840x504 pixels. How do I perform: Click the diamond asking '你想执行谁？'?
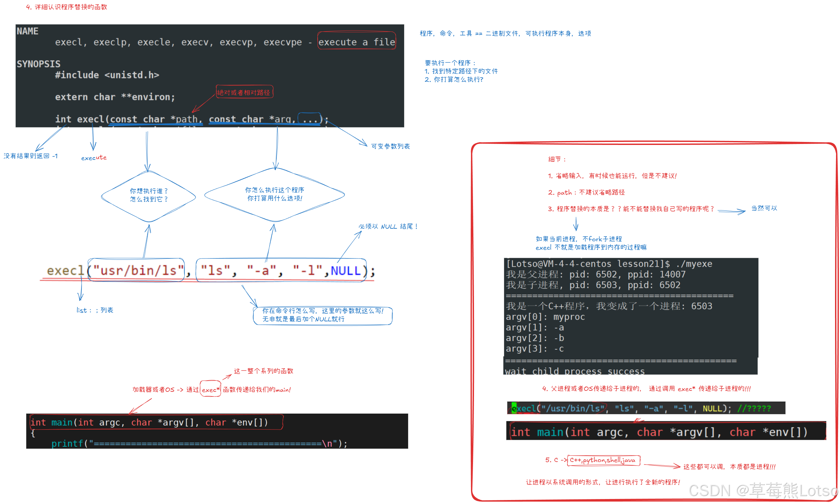pyautogui.click(x=148, y=195)
